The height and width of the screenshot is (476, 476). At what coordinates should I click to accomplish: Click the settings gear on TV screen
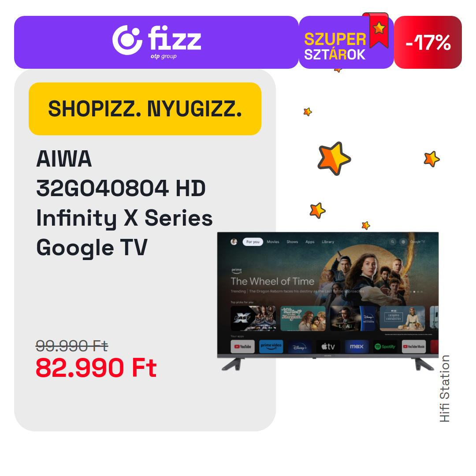coord(403,242)
